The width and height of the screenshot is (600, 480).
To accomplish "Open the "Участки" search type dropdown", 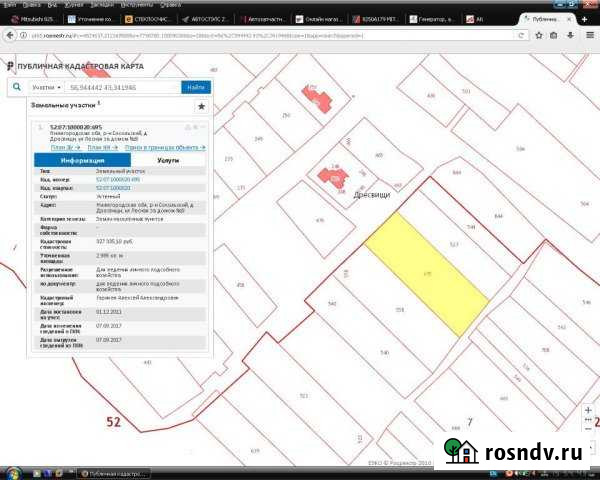I will (46, 87).
